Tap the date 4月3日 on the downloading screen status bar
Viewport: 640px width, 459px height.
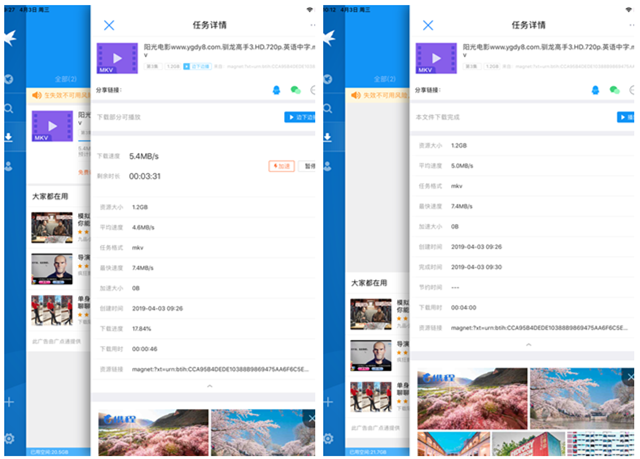pyautogui.click(x=28, y=10)
